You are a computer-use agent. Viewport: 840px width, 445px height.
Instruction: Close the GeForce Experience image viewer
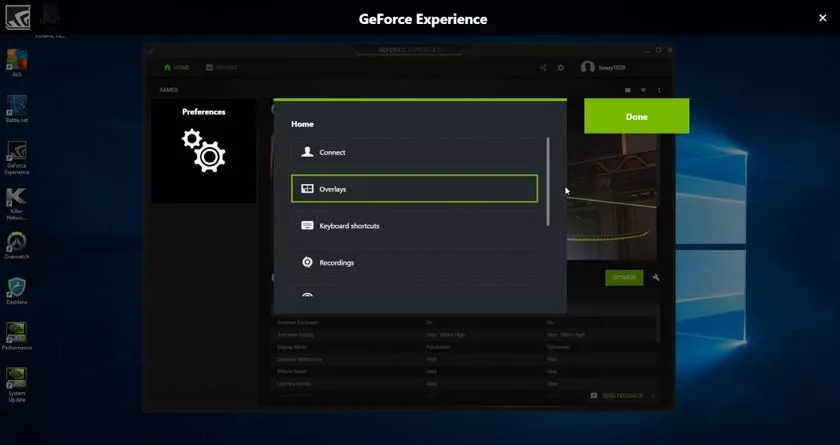tap(823, 18)
